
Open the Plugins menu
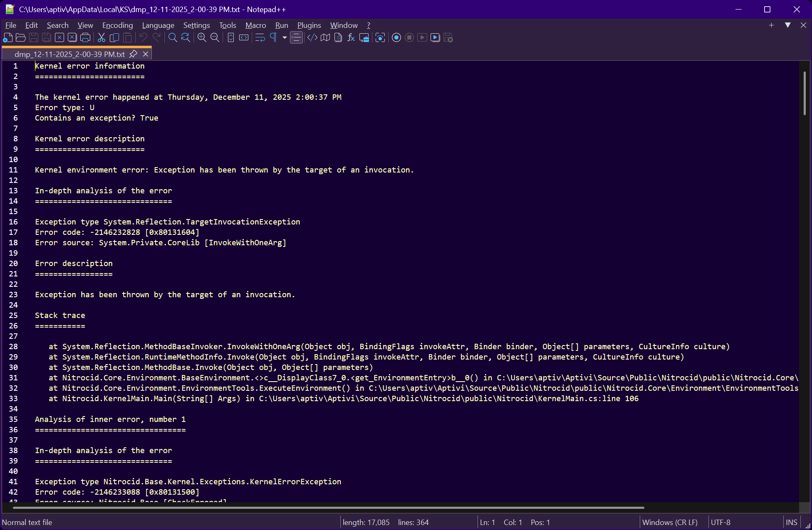[309, 25]
